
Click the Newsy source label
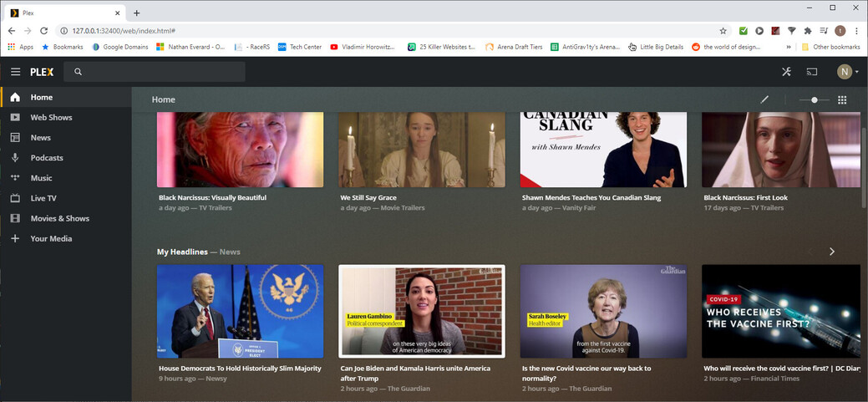pos(216,379)
